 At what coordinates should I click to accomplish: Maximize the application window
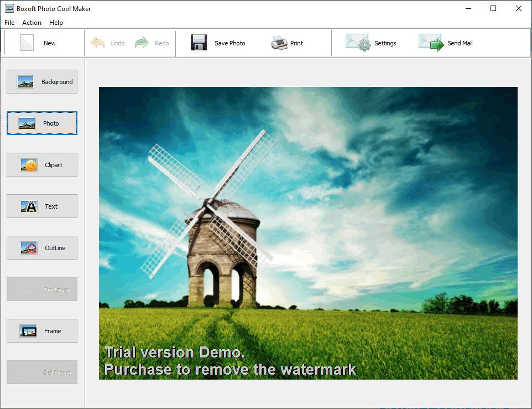pyautogui.click(x=493, y=8)
